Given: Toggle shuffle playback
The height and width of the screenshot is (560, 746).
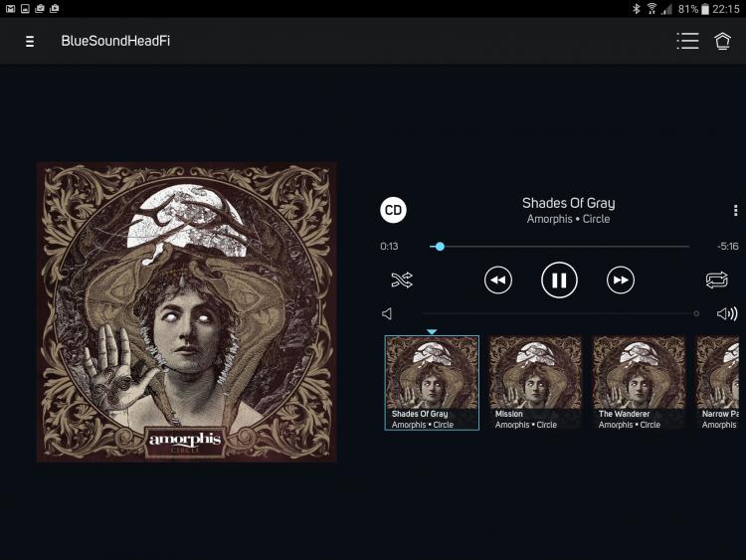Looking at the screenshot, I should click(x=402, y=280).
